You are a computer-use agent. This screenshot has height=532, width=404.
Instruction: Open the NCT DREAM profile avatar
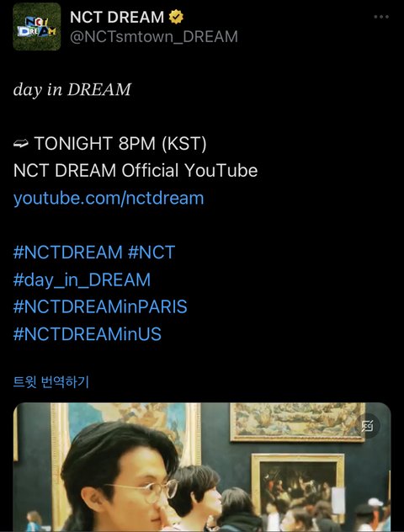point(37,27)
